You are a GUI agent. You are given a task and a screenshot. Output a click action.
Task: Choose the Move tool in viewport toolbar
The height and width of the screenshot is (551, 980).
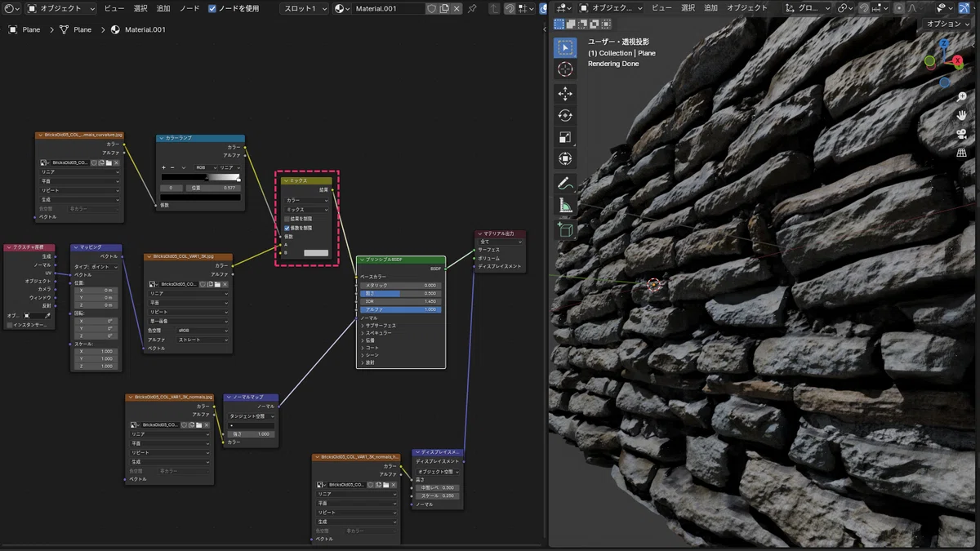tap(565, 94)
